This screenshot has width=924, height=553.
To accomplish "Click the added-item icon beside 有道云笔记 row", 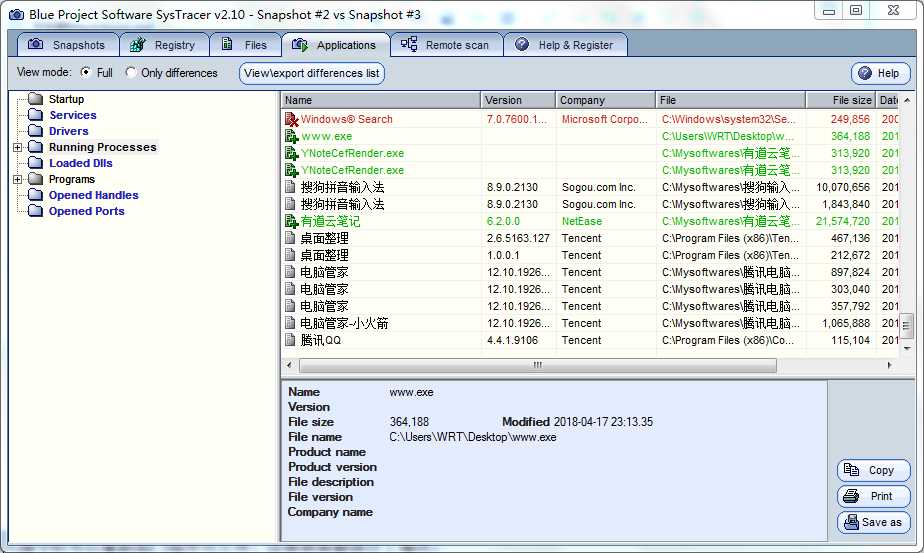I will (x=291, y=221).
